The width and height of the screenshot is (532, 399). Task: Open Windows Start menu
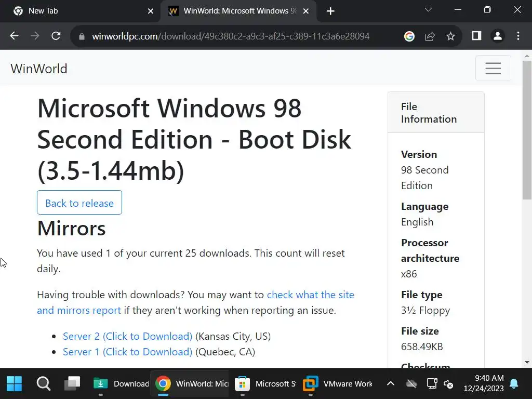tap(15, 384)
